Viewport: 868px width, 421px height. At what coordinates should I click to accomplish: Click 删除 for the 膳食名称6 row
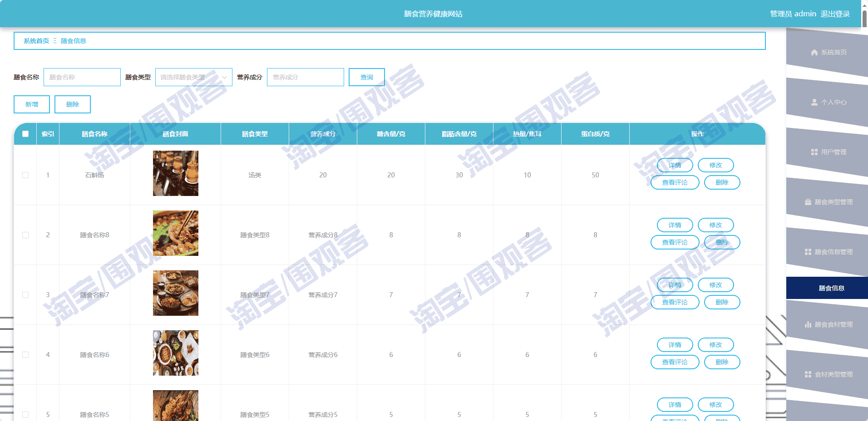coord(722,362)
